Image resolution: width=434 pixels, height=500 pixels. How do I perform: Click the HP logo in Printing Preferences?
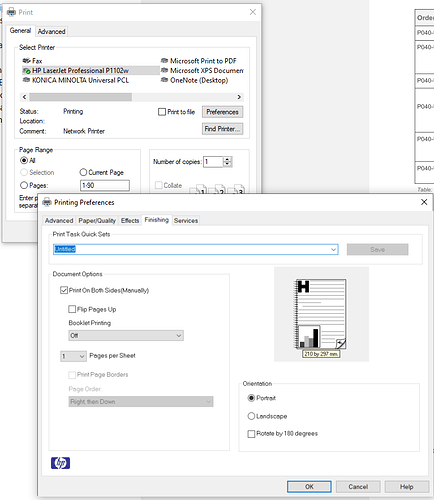pos(60,463)
